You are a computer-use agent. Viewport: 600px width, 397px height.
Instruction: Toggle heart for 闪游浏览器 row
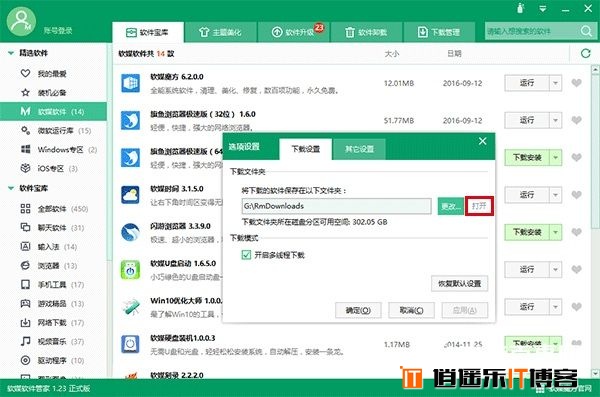[x=577, y=232]
